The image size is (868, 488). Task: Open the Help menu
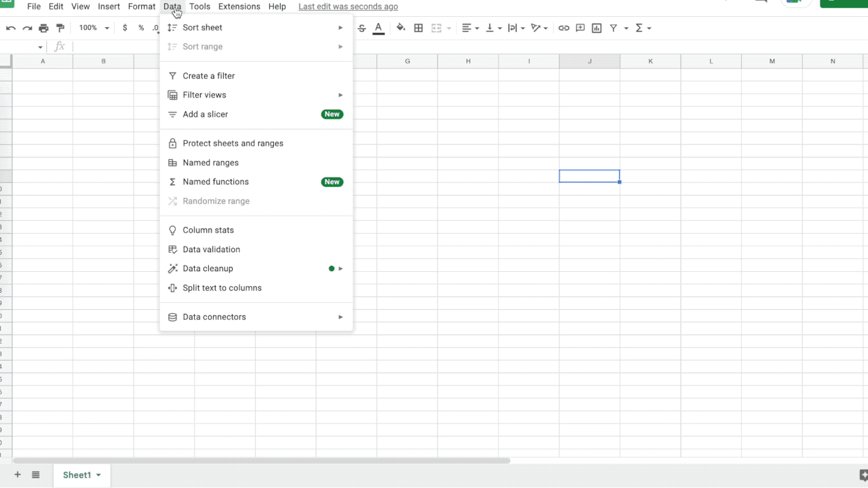click(277, 7)
